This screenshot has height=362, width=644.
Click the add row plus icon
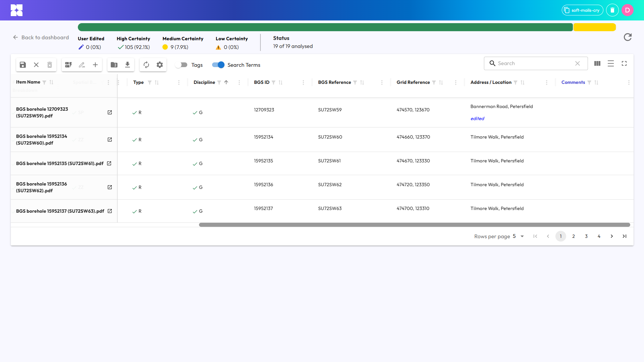95,65
